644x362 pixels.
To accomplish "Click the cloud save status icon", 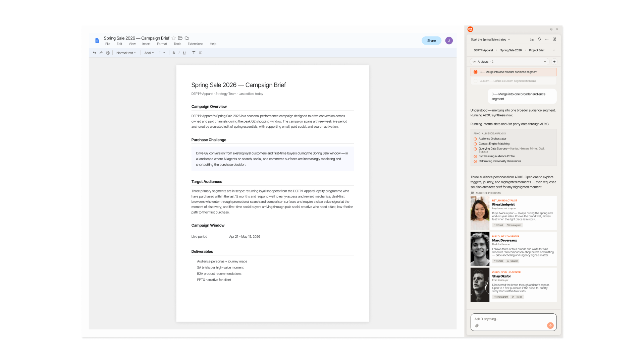I will point(187,38).
